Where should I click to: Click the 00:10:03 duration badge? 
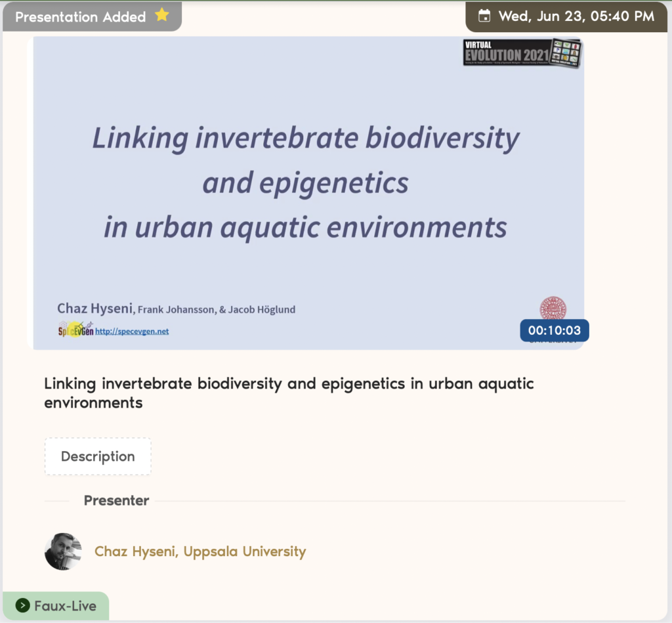555,330
